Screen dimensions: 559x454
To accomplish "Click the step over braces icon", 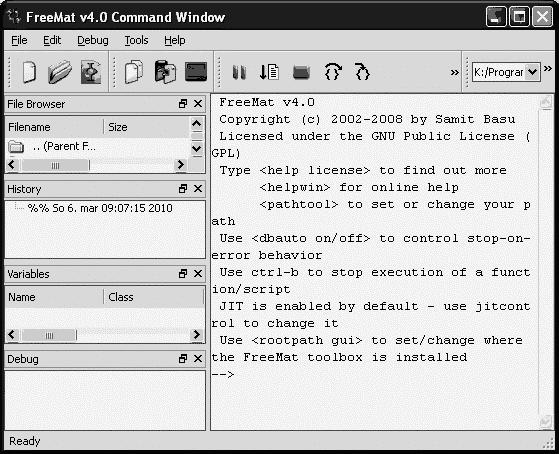I will [333, 72].
